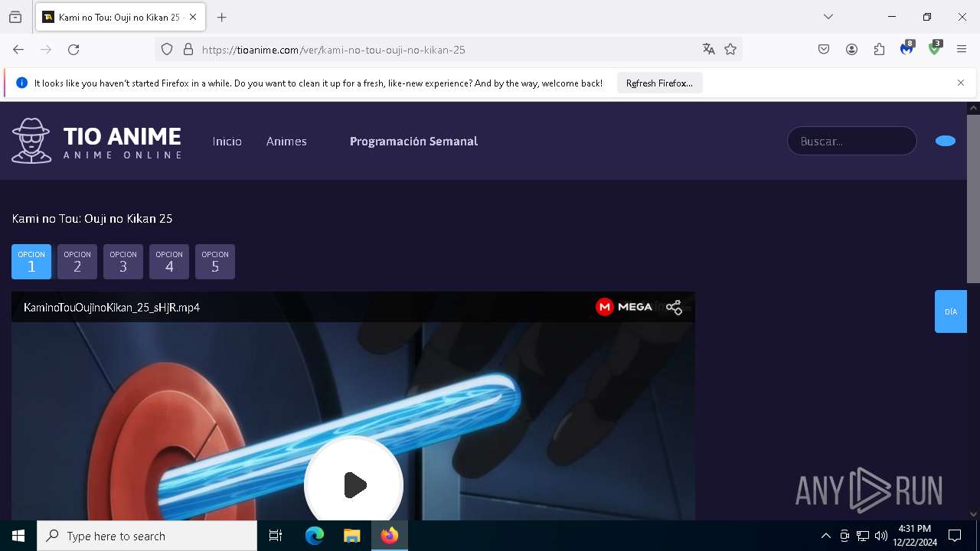Viewport: 980px width, 551px height.
Task: Click the scrollbar down arrow
Action: point(973,514)
